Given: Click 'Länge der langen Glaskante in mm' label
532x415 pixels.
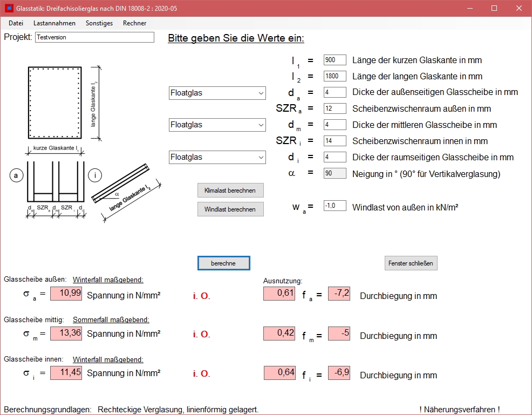Looking at the screenshot, I should [417, 76].
